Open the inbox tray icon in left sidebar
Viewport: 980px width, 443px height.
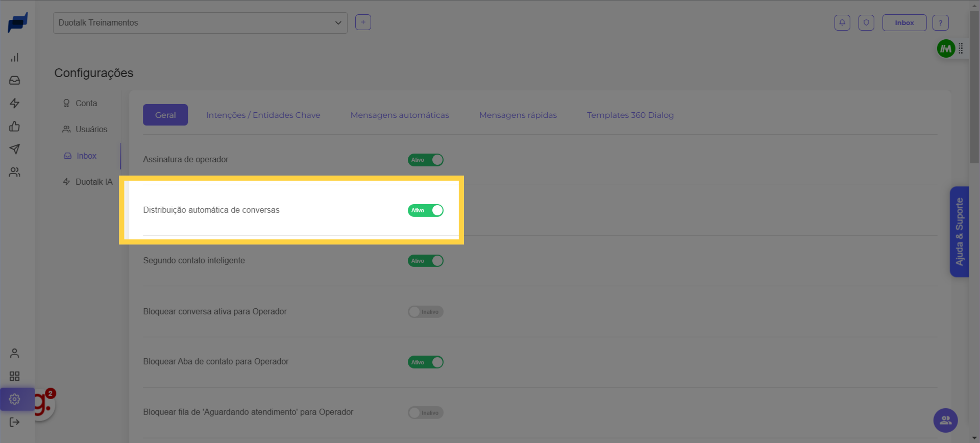15,81
